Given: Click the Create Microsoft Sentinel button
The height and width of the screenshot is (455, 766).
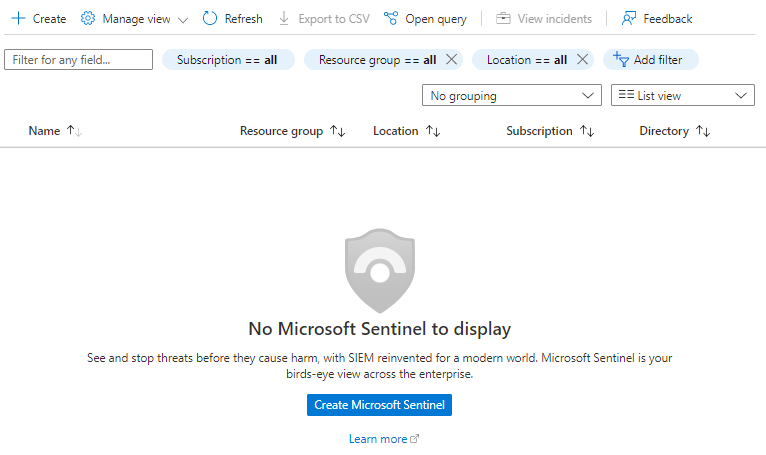Looking at the screenshot, I should [380, 405].
